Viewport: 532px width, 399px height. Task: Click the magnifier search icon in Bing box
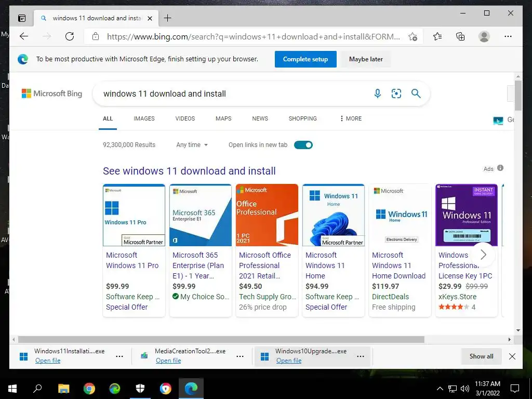[416, 94]
